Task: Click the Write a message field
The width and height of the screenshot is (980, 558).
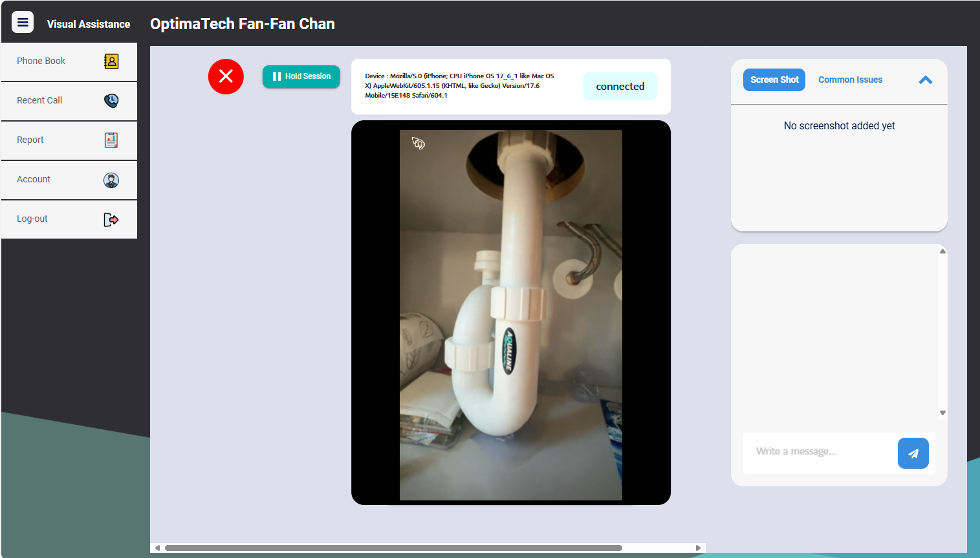Action: (818, 451)
